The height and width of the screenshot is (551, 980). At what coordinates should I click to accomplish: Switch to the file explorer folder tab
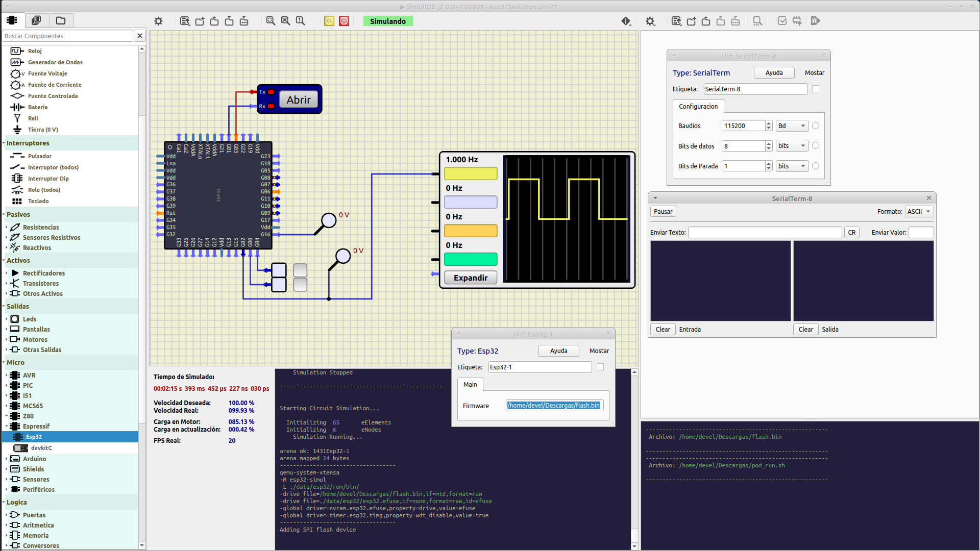[61, 20]
